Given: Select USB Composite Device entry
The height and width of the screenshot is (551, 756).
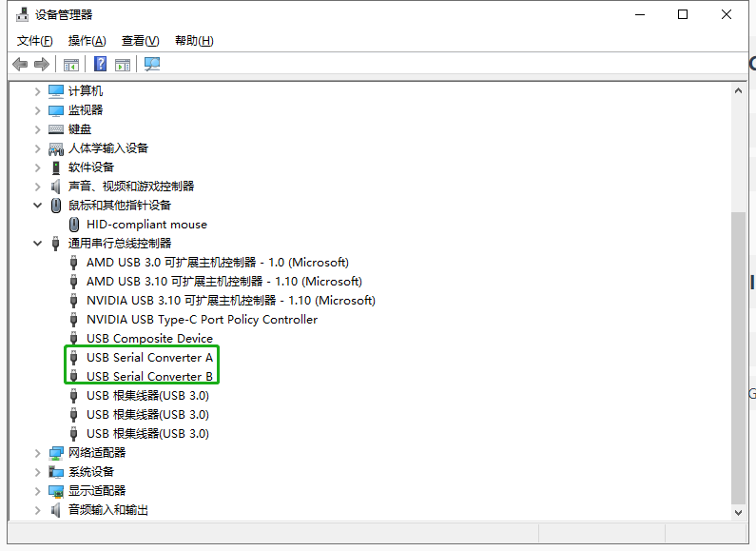Looking at the screenshot, I should [x=149, y=339].
